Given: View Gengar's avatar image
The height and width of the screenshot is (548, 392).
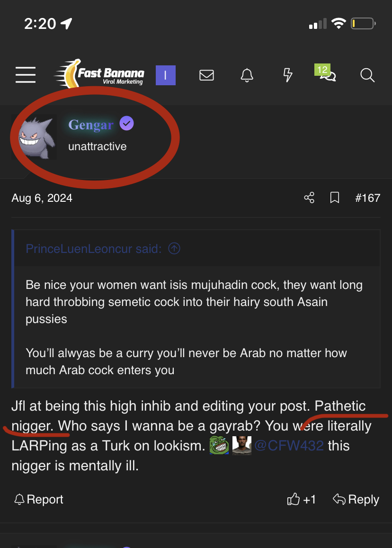Looking at the screenshot, I should [x=34, y=137].
